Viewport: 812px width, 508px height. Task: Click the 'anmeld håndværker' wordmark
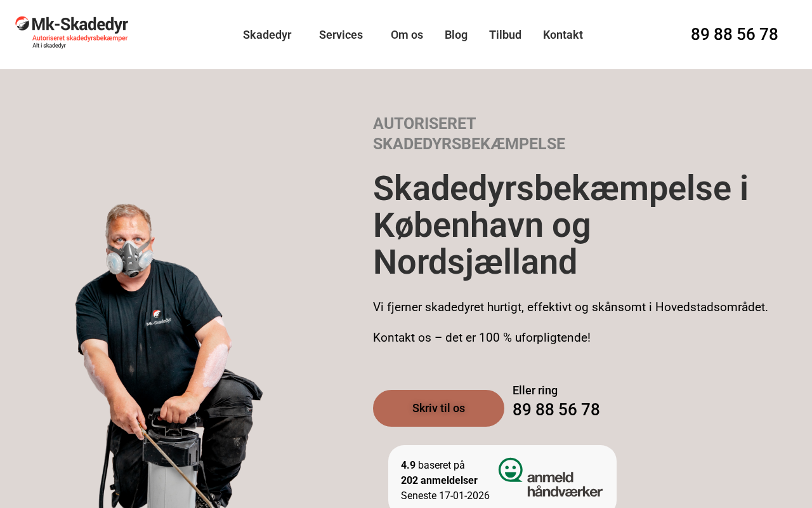point(565,484)
